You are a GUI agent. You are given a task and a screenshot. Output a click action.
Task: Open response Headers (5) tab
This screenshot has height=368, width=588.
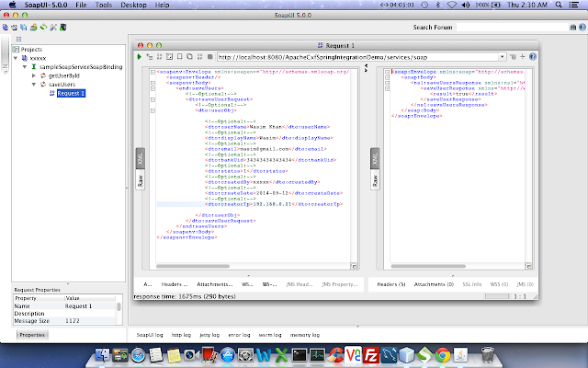tap(391, 284)
